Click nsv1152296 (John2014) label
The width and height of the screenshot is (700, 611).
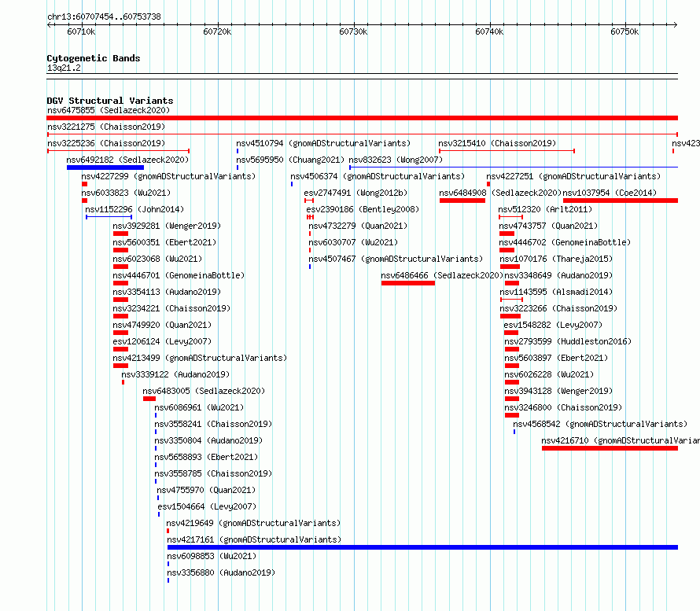click(134, 209)
